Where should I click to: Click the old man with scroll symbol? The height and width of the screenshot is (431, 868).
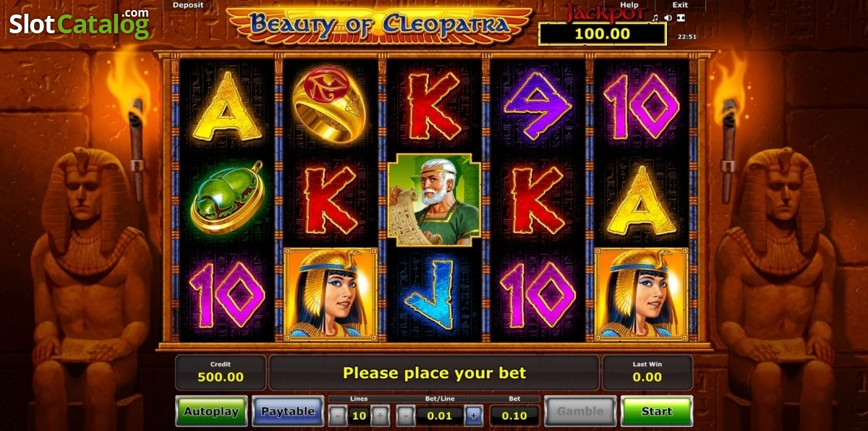(x=434, y=200)
